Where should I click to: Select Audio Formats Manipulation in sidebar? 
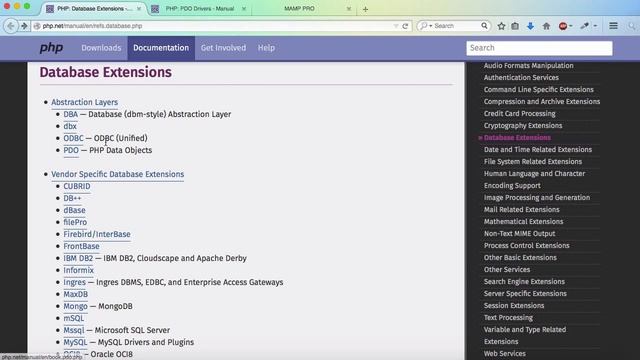[x=529, y=66]
